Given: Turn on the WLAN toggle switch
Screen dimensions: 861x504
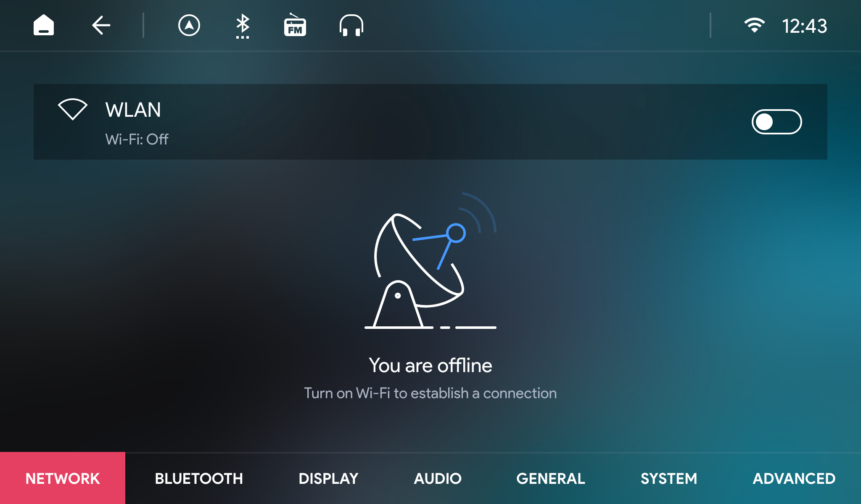Looking at the screenshot, I should coord(776,122).
